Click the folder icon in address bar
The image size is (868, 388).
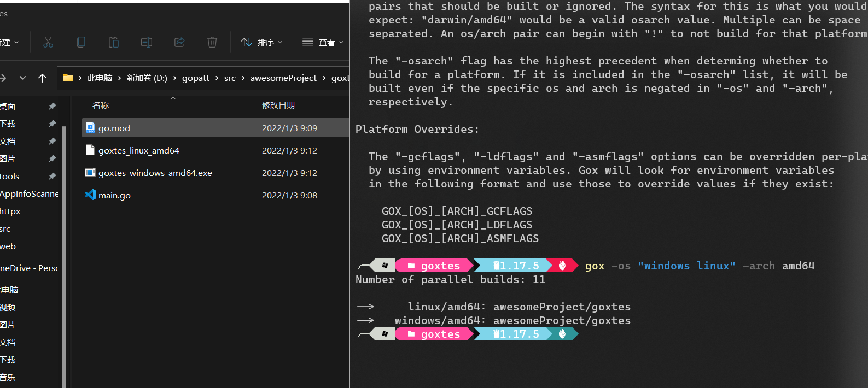pyautogui.click(x=68, y=78)
